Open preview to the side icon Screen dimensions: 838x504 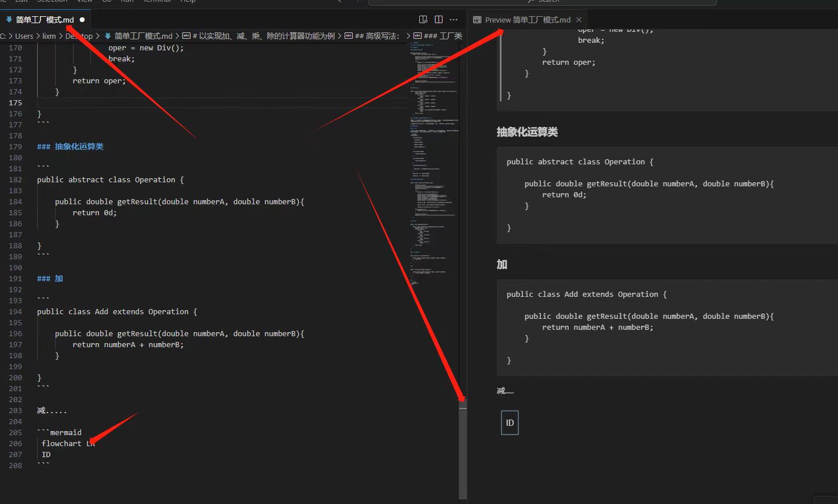(423, 20)
